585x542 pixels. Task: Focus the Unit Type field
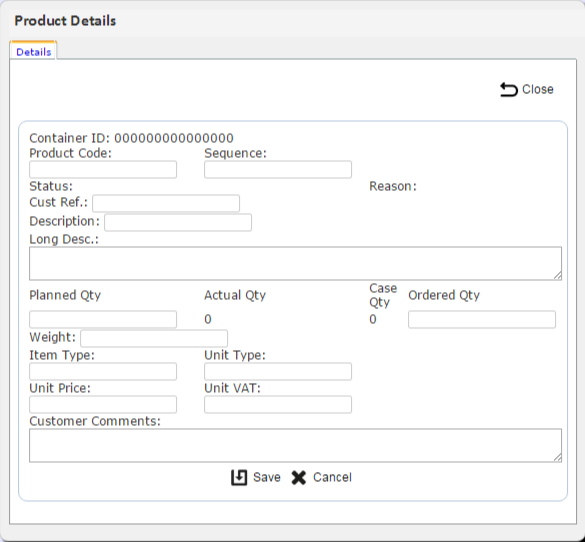(x=278, y=372)
